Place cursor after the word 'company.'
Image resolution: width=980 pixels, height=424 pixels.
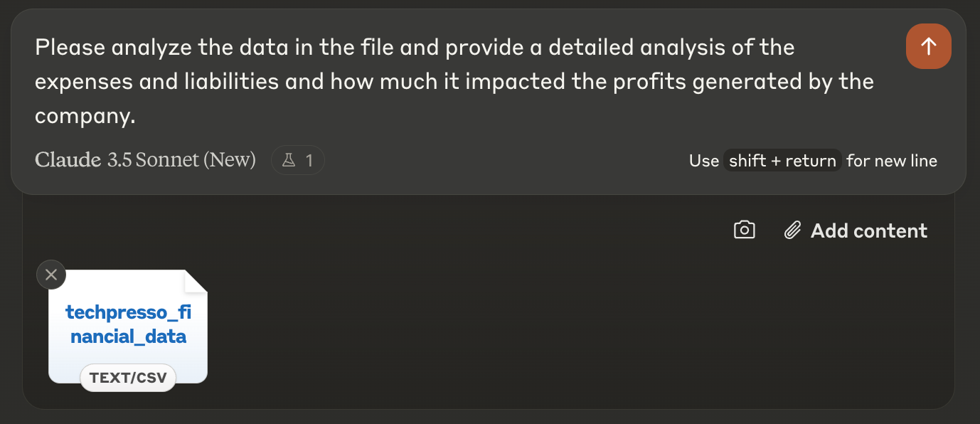tap(136, 116)
